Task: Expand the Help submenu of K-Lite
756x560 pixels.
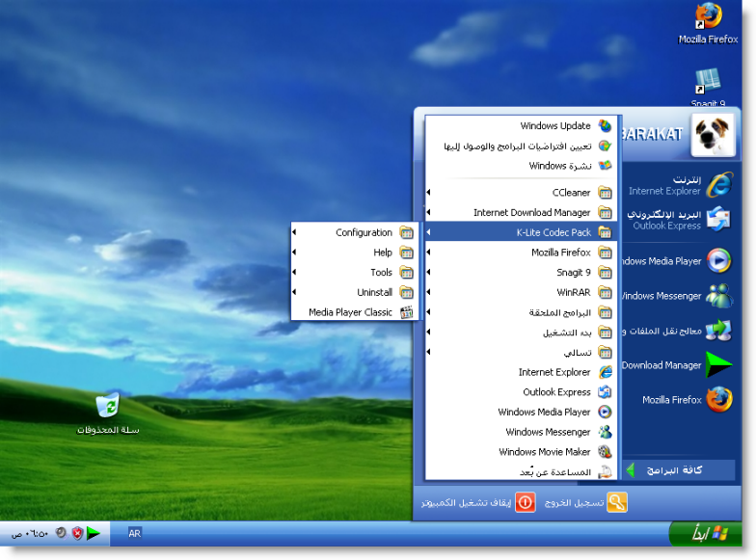Action: (x=355, y=253)
